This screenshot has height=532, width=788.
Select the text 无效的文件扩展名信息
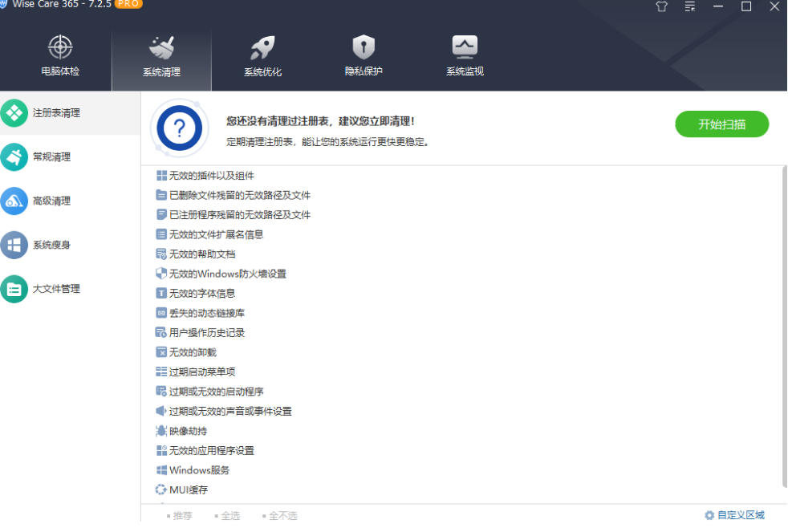216,234
